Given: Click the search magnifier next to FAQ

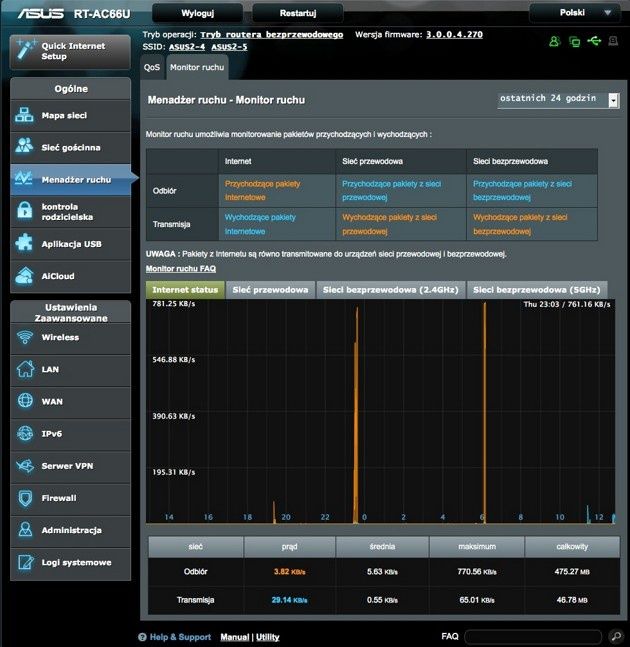Looking at the screenshot, I should (x=616, y=636).
